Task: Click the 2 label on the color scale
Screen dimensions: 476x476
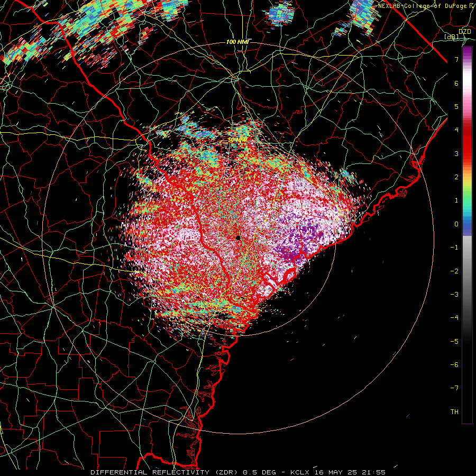Action: pyautogui.click(x=456, y=177)
